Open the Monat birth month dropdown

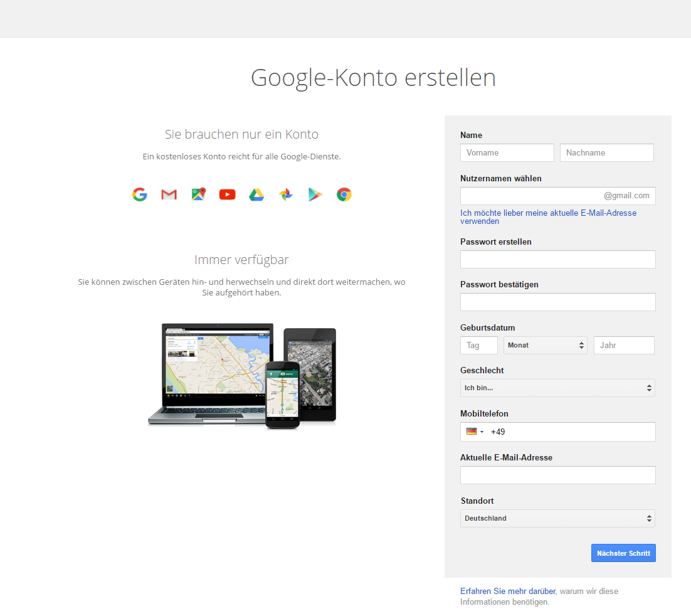coord(545,345)
